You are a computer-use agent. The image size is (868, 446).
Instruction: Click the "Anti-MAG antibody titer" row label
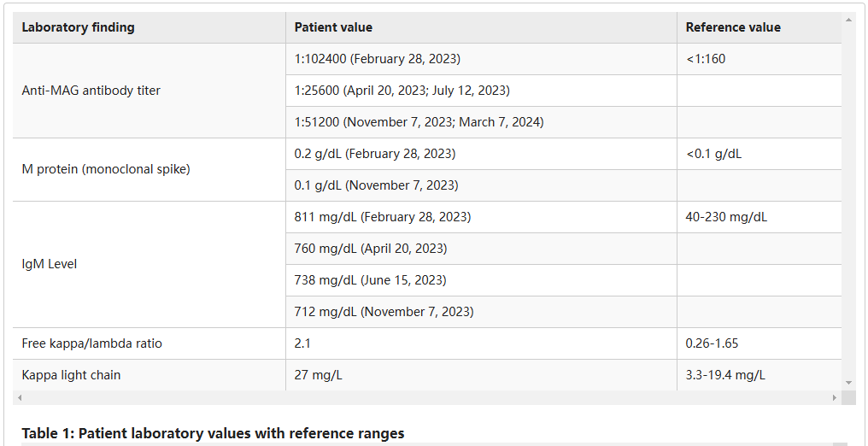(x=91, y=91)
